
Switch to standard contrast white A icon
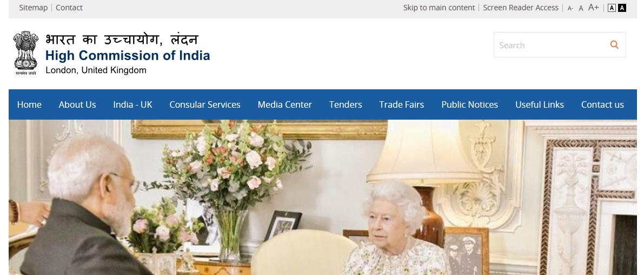coord(612,8)
